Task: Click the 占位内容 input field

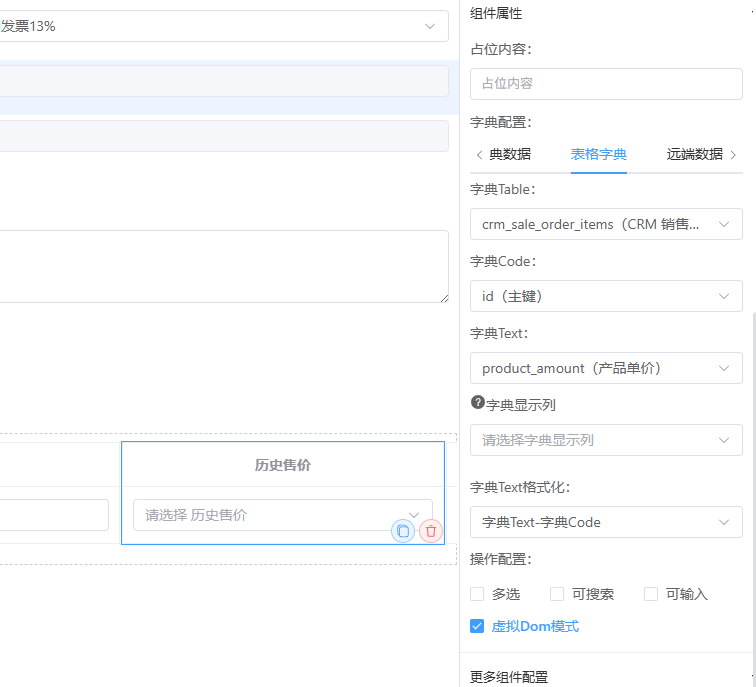Action: (x=605, y=83)
